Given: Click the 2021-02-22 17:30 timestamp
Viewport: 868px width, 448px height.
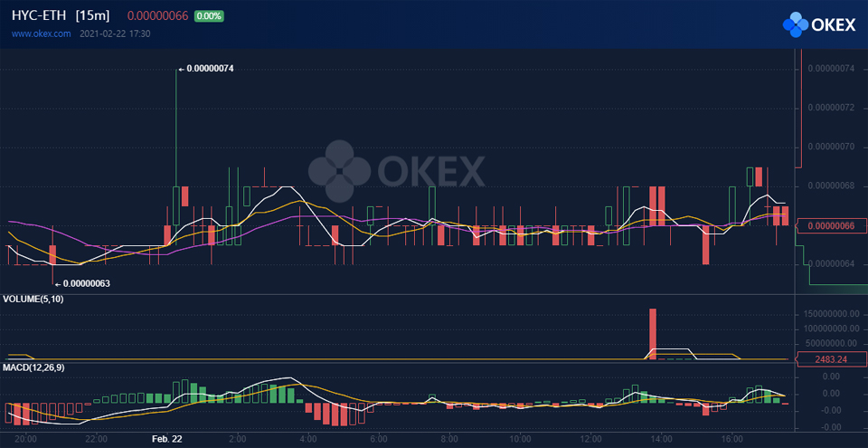Looking at the screenshot, I should coord(115,33).
